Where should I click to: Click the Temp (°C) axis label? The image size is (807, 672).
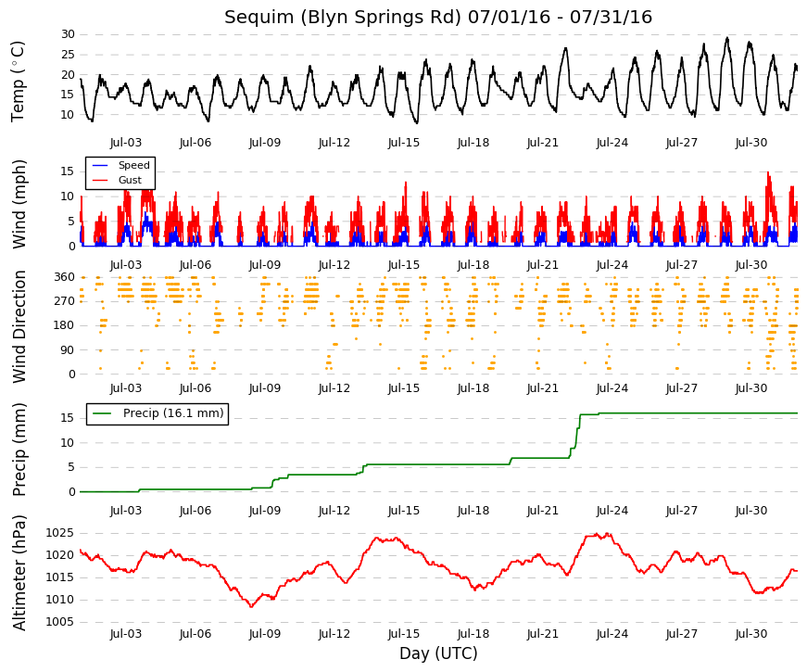pyautogui.click(x=18, y=82)
